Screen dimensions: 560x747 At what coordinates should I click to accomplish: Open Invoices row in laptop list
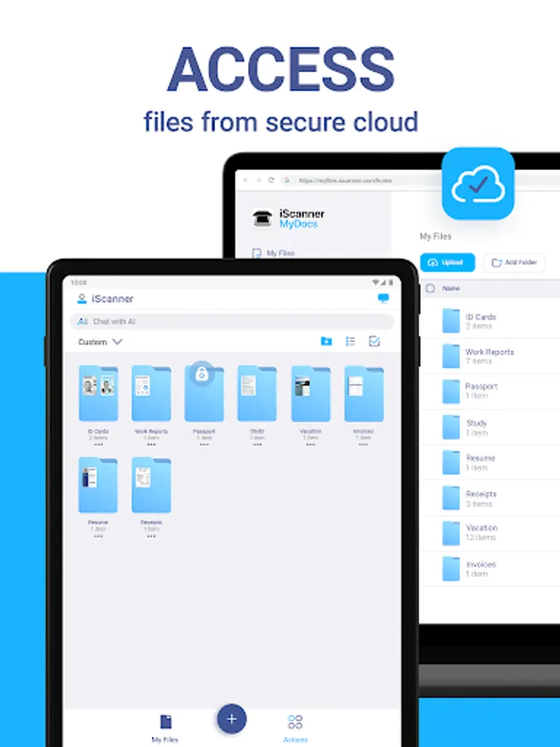tap(490, 569)
